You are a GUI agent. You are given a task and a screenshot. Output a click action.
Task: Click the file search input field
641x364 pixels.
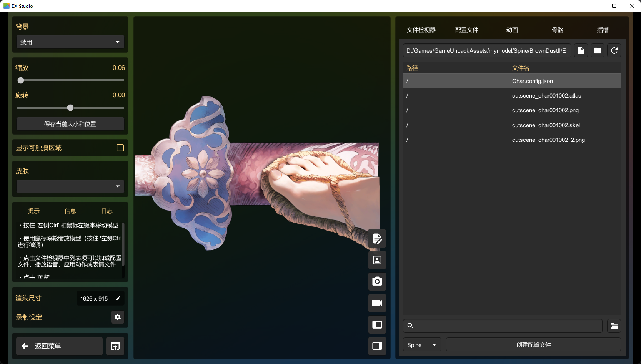click(x=503, y=326)
